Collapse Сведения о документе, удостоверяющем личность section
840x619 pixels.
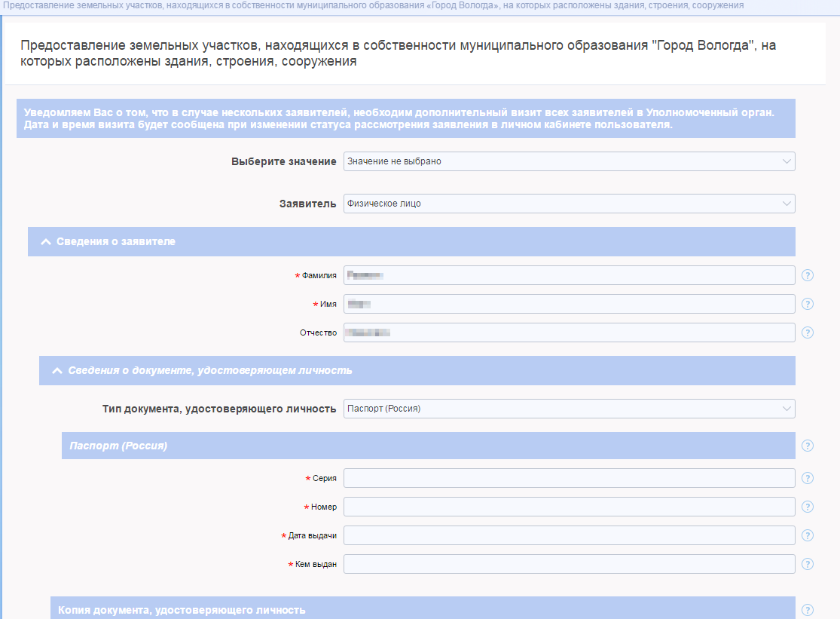pos(57,371)
